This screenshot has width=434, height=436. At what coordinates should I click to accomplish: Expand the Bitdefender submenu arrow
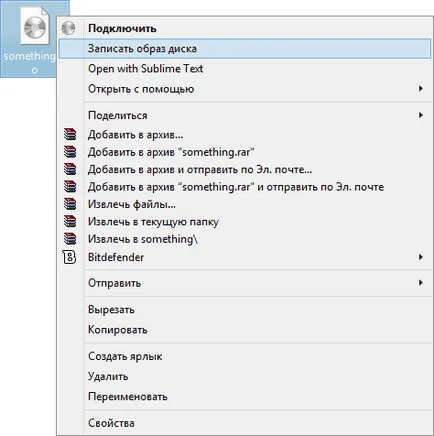(421, 257)
